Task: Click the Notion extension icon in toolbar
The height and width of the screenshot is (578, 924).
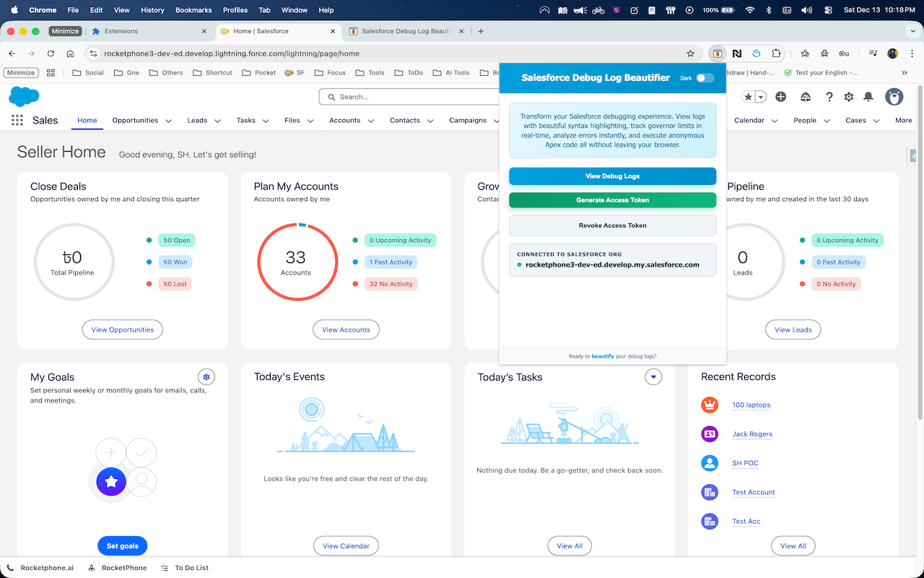Action: point(737,53)
